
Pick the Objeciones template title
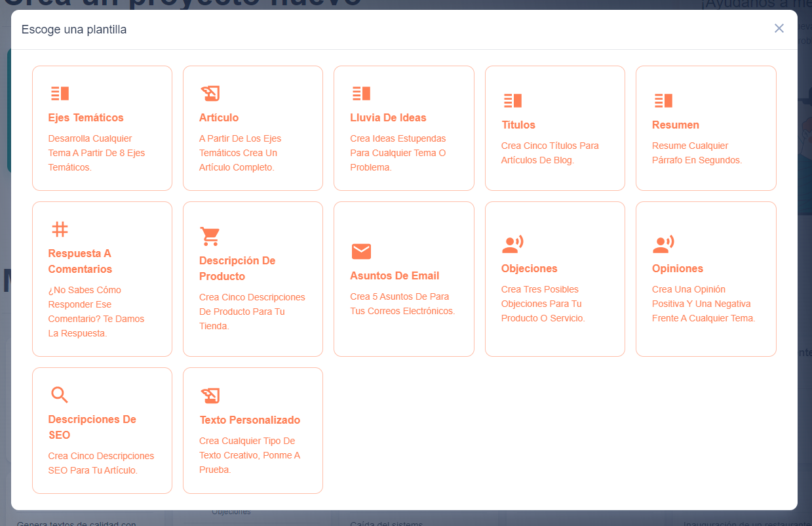(530, 268)
